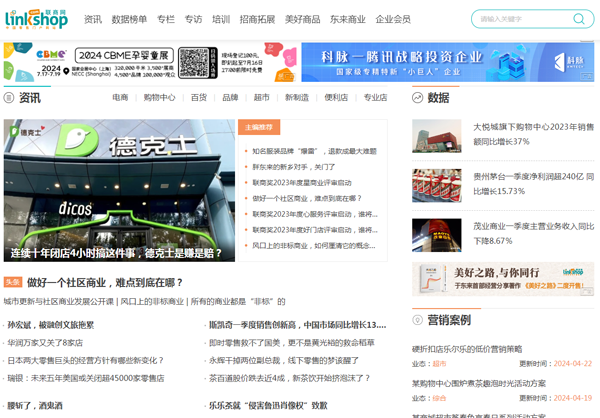Open article 孙宏斌，被融创文旅拖累

click(51, 325)
